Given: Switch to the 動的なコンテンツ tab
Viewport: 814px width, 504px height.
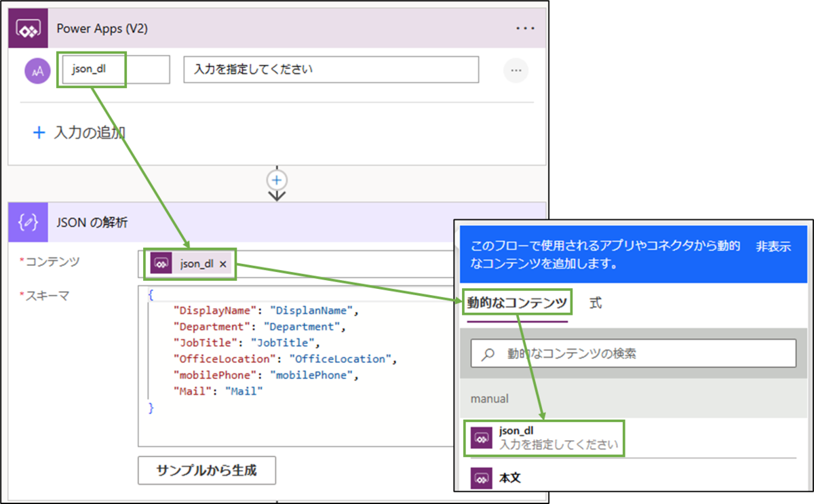Looking at the screenshot, I should (516, 303).
